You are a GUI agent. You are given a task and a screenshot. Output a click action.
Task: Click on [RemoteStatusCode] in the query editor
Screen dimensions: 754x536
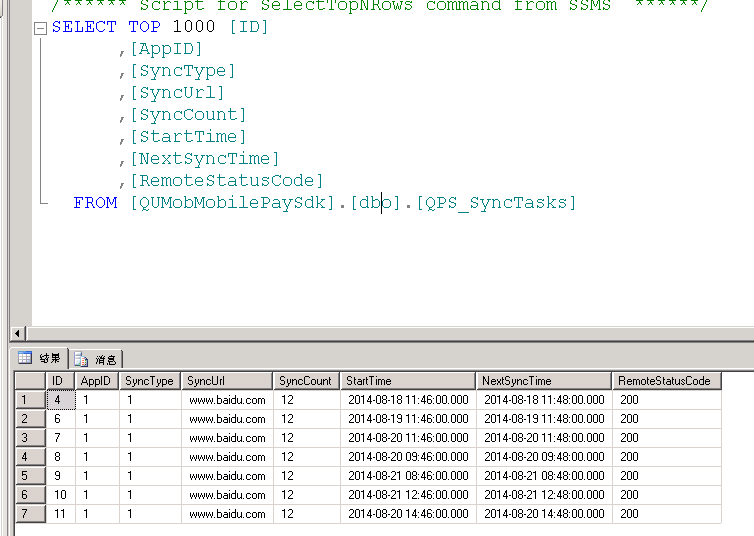(227, 181)
